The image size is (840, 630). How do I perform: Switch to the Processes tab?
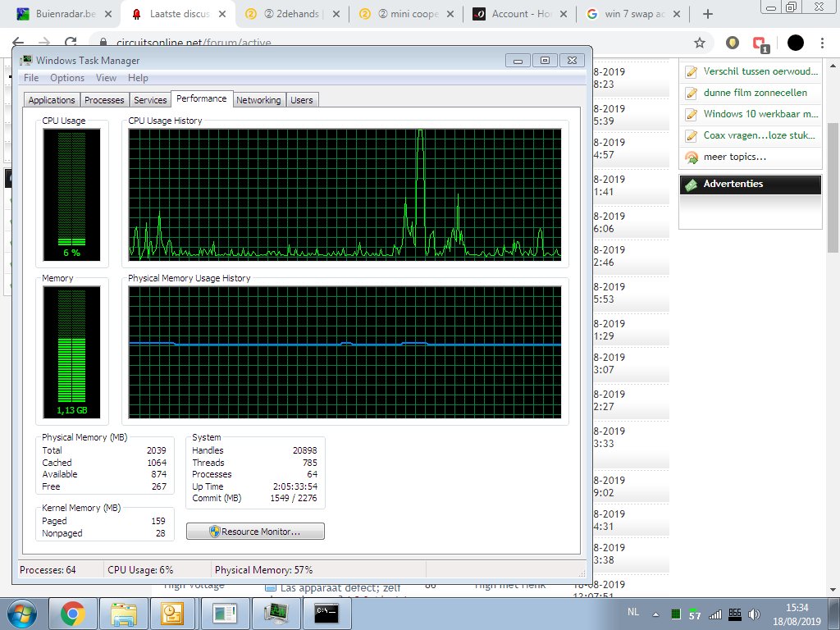click(x=104, y=100)
